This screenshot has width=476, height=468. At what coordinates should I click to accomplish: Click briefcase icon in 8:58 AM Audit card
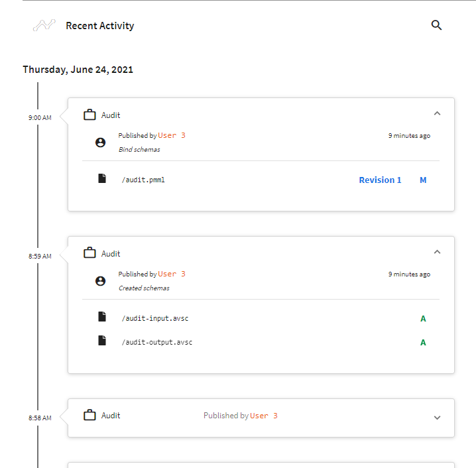coord(89,416)
